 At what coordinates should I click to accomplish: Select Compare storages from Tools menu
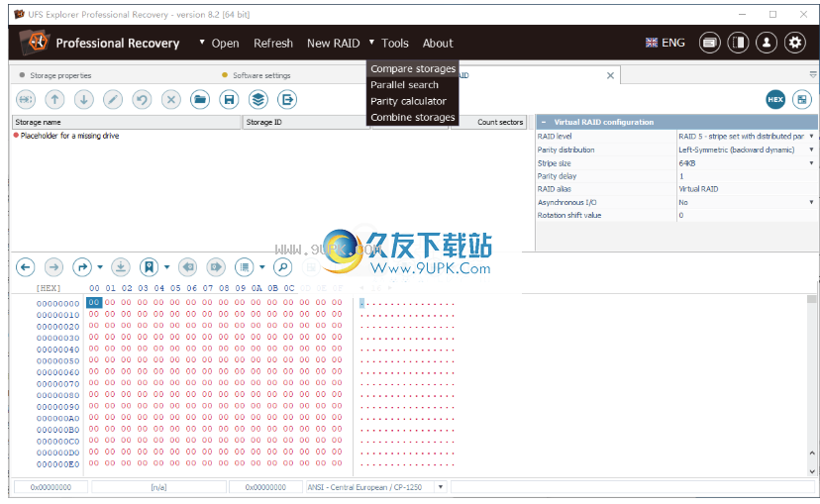point(413,68)
